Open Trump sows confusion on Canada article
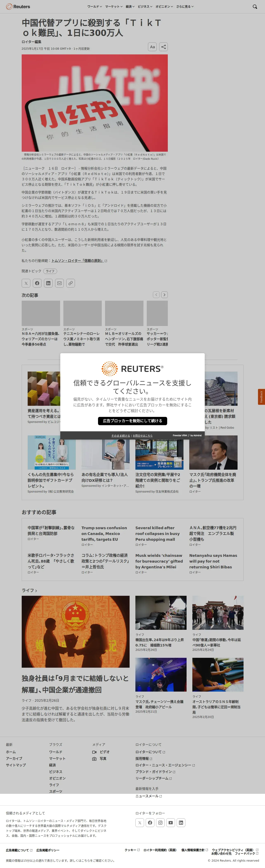 point(104,534)
